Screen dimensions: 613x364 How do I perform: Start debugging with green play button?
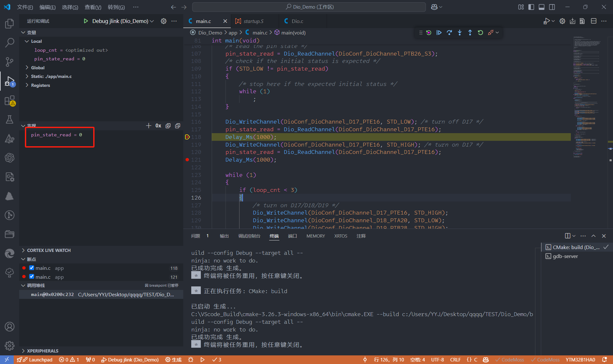coord(86,21)
